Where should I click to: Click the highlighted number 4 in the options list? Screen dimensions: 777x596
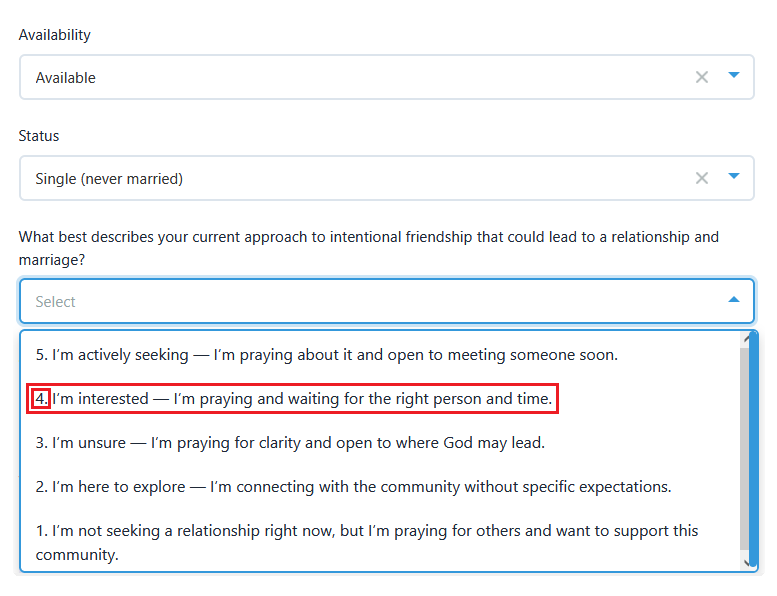[x=42, y=398]
